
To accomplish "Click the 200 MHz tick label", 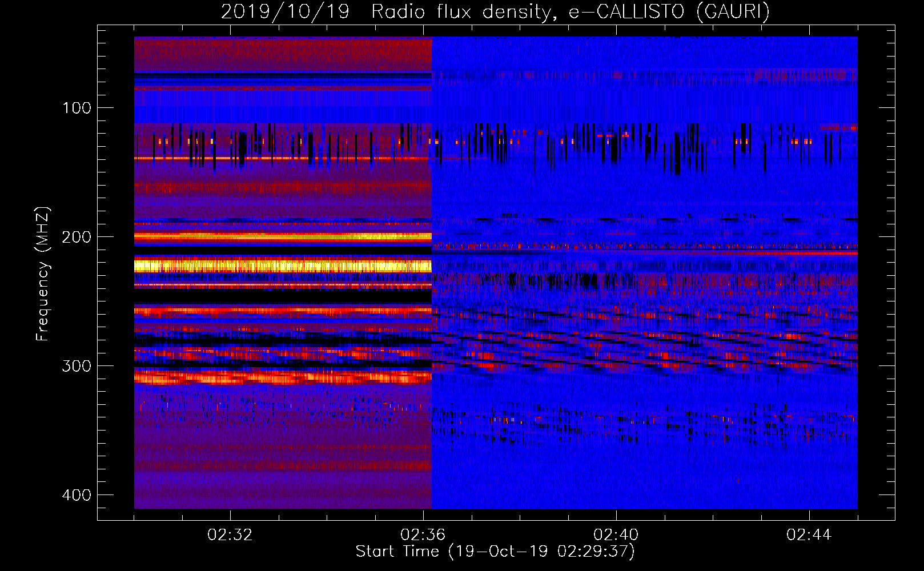I will 77,237.
